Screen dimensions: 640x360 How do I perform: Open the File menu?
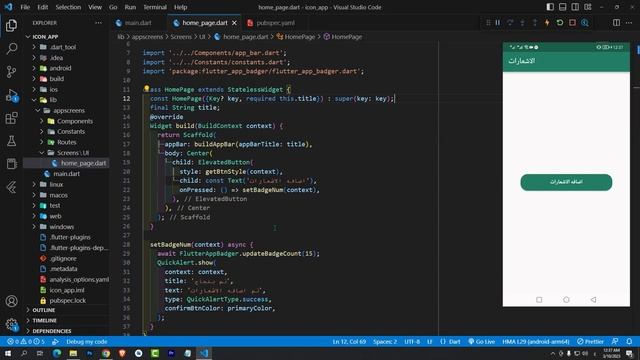pyautogui.click(x=25, y=7)
